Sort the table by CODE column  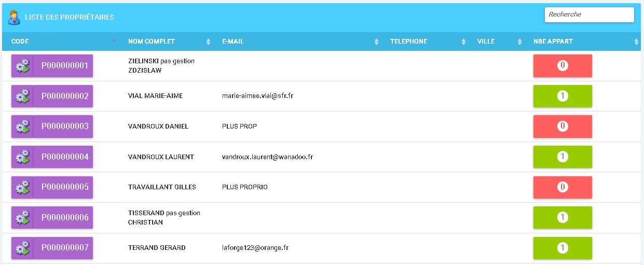[21, 41]
